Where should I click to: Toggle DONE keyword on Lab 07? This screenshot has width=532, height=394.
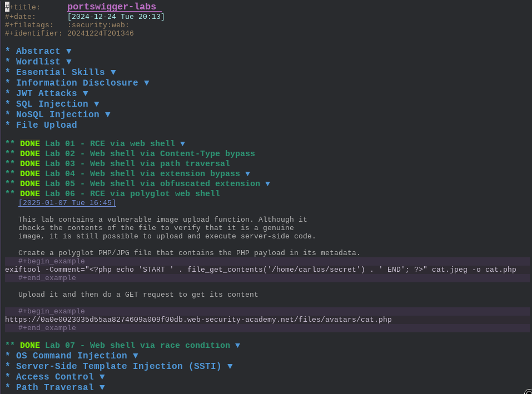pyautogui.click(x=30, y=346)
